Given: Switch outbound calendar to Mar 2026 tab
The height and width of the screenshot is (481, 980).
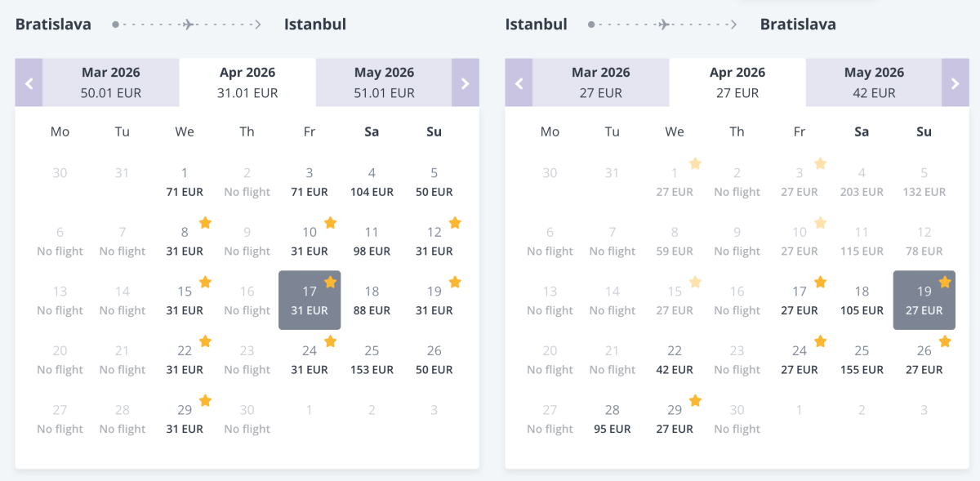Looking at the screenshot, I should pyautogui.click(x=111, y=82).
